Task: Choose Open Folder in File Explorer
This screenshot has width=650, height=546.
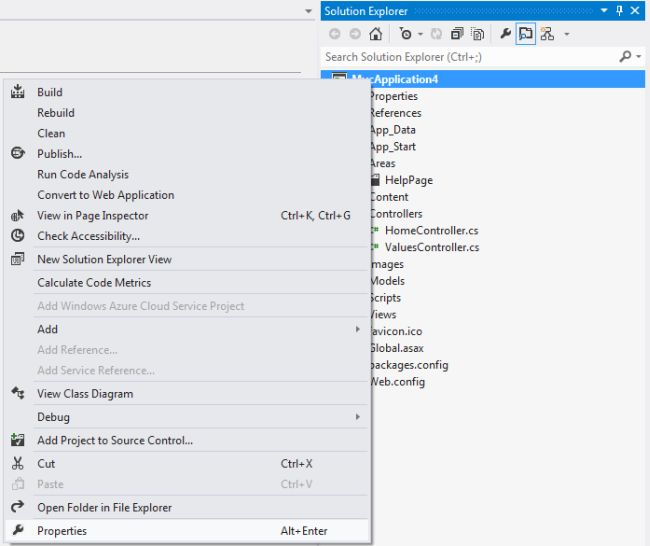Action: (x=187, y=507)
